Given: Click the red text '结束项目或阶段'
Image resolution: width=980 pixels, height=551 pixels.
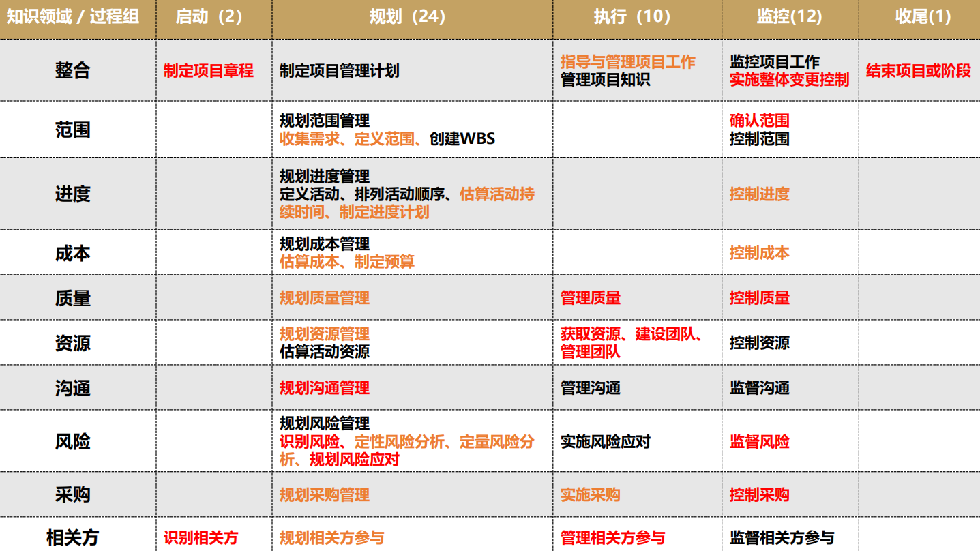Looking at the screenshot, I should (918, 71).
